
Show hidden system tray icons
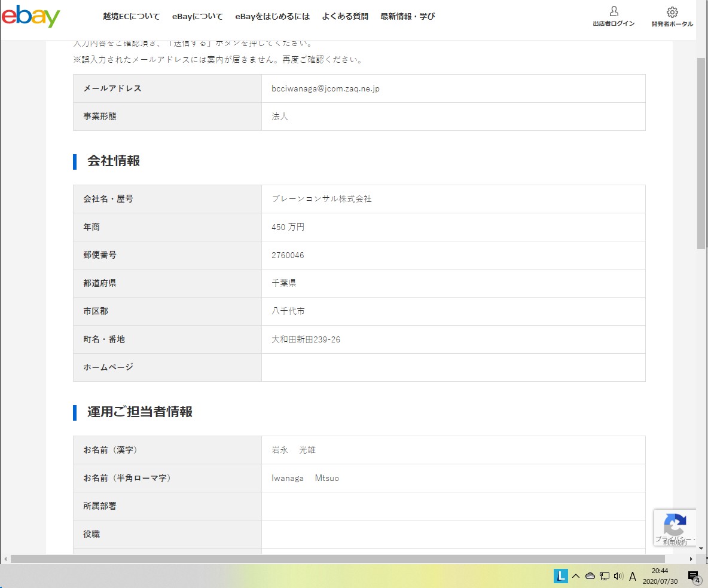click(576, 576)
